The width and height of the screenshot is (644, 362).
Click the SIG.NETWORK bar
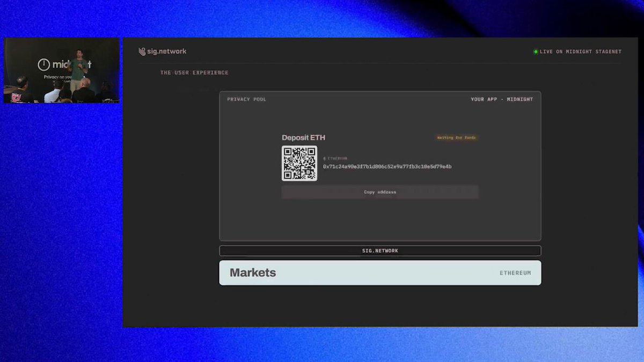tap(380, 250)
